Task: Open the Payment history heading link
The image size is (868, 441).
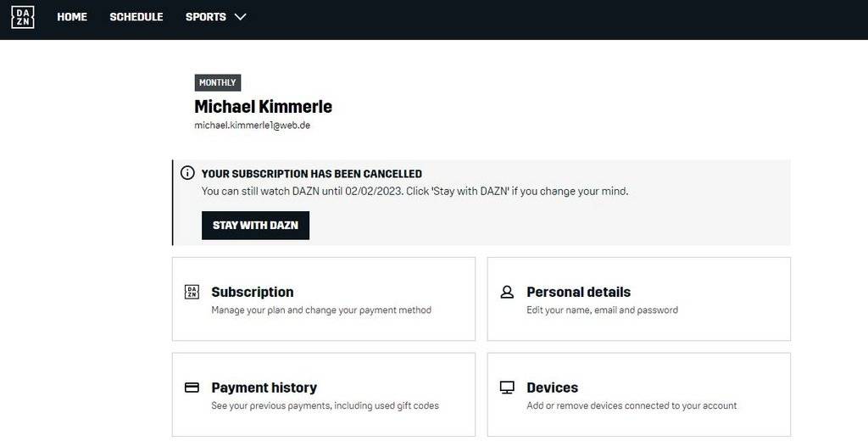Action: pyautogui.click(x=264, y=388)
